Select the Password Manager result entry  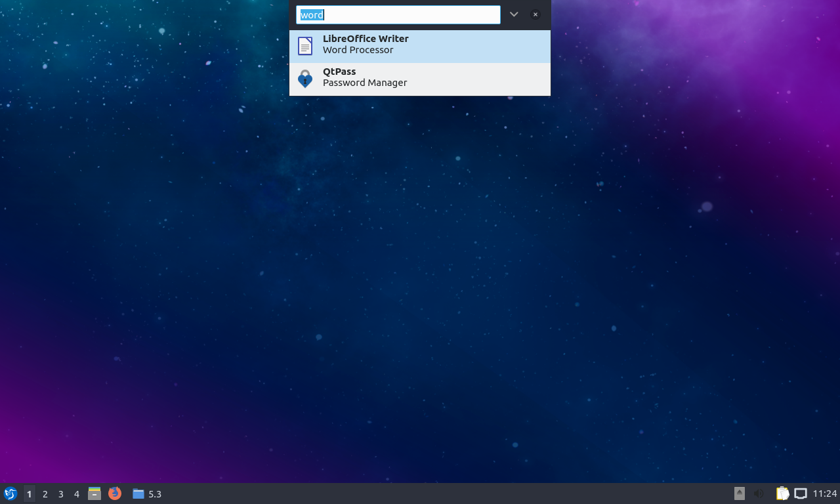(365, 83)
